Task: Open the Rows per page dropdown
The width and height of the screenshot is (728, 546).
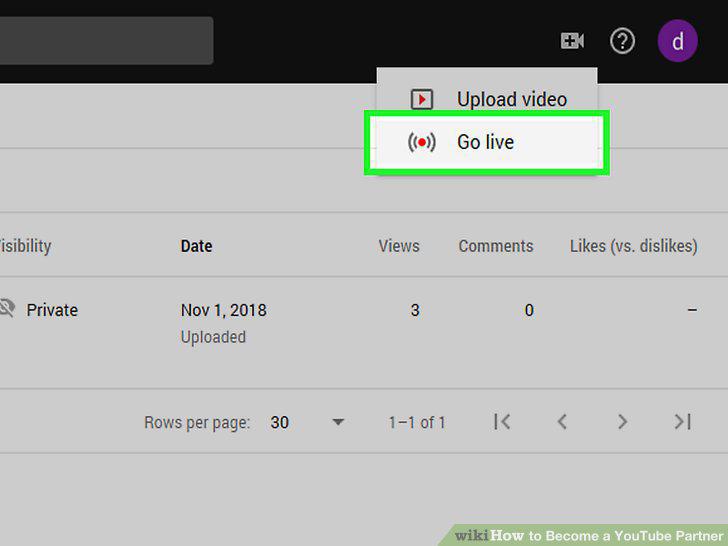Action: [x=338, y=422]
